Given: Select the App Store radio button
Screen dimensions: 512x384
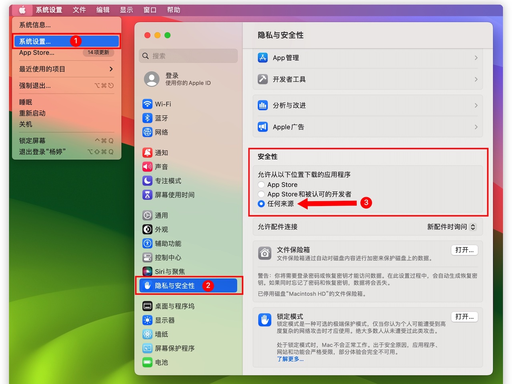Looking at the screenshot, I should coord(261,185).
